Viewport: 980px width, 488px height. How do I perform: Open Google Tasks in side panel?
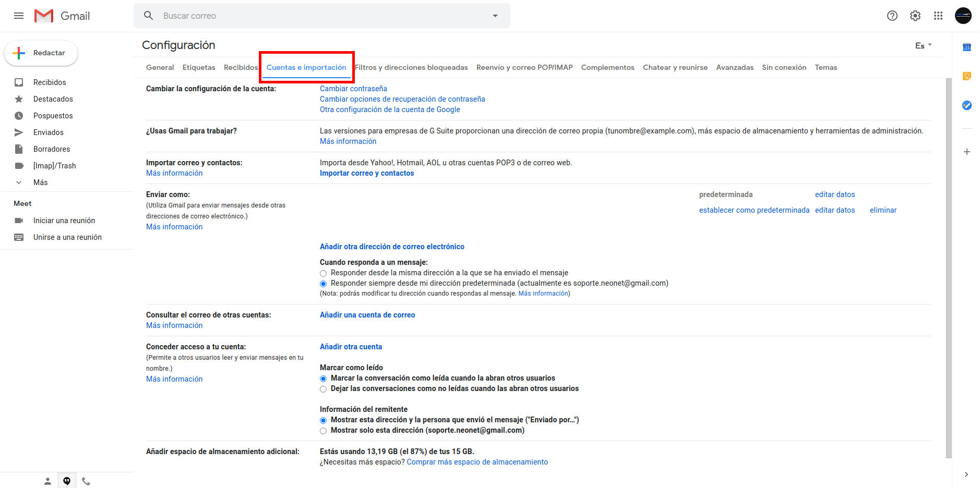(x=966, y=105)
